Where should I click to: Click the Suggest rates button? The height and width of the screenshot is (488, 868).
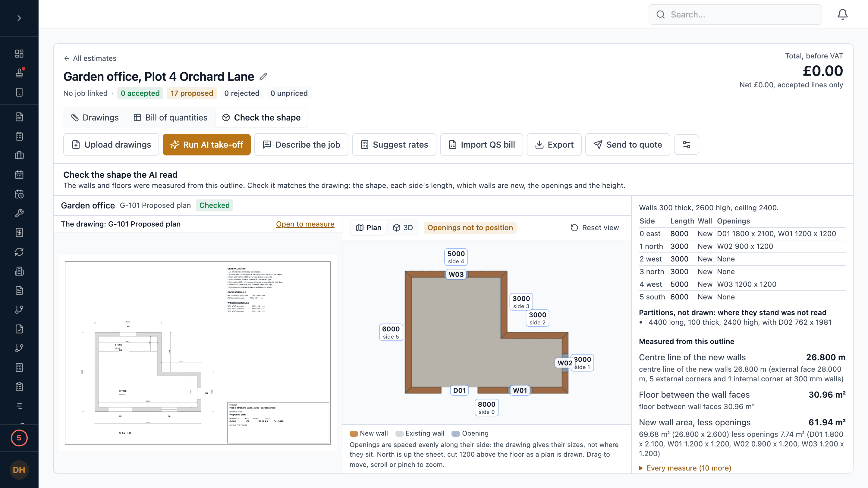tap(394, 145)
